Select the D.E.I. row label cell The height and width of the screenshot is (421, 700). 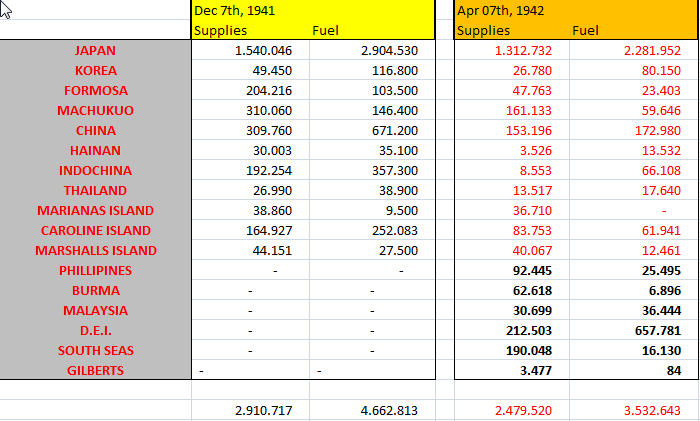click(95, 330)
